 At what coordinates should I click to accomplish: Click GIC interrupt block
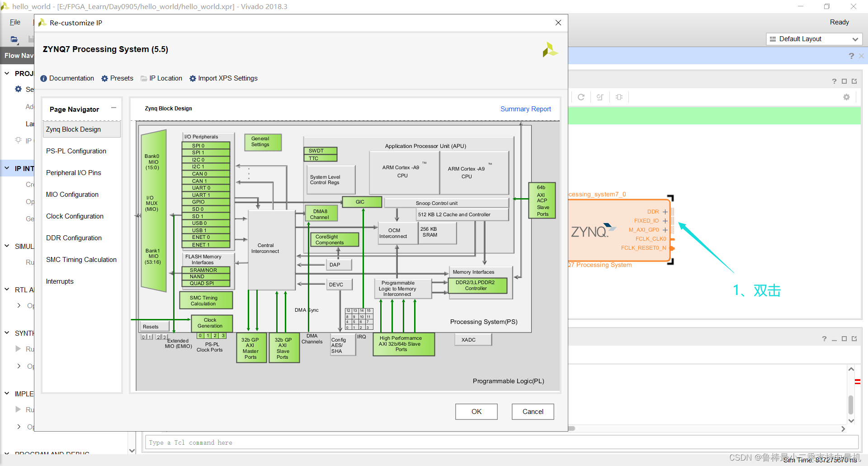(x=362, y=202)
